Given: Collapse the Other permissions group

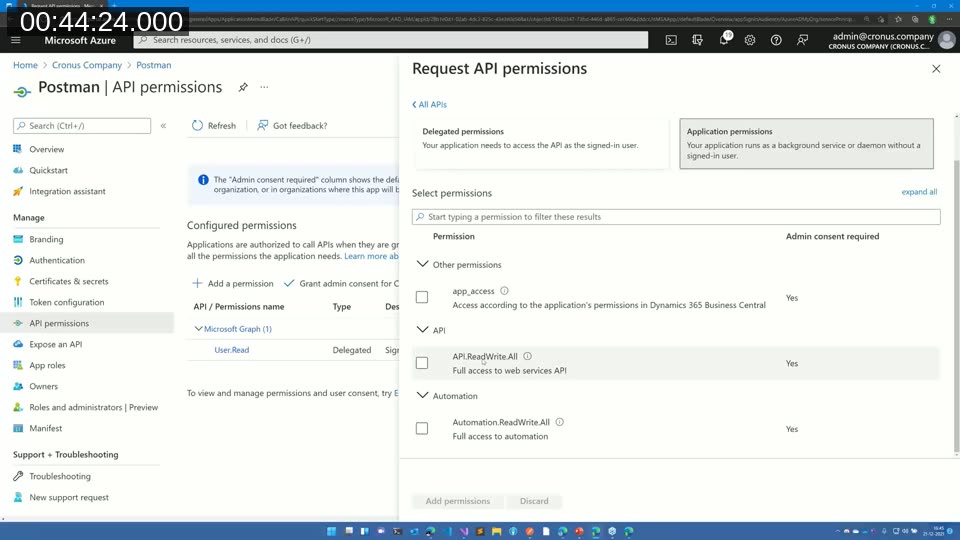Looking at the screenshot, I should coord(422,264).
